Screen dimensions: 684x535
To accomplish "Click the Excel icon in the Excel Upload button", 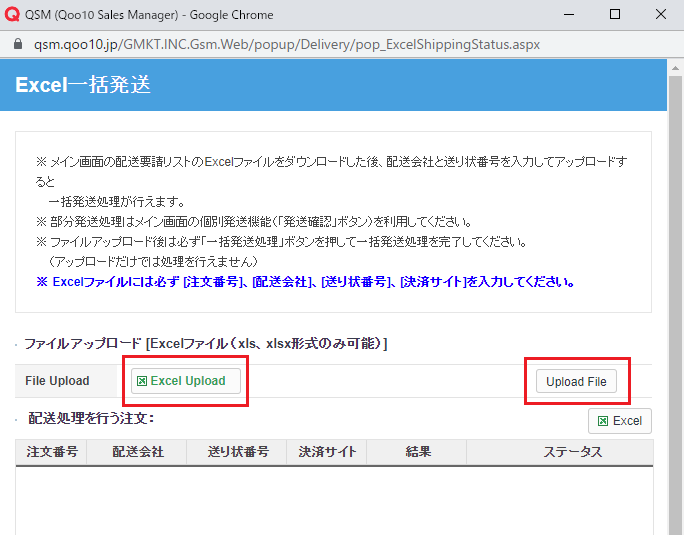I will tap(142, 381).
